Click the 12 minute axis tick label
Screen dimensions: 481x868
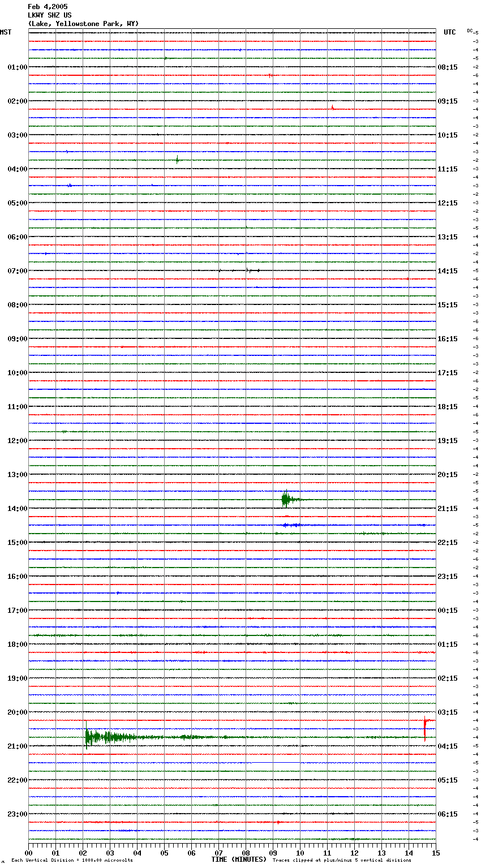[355, 853]
